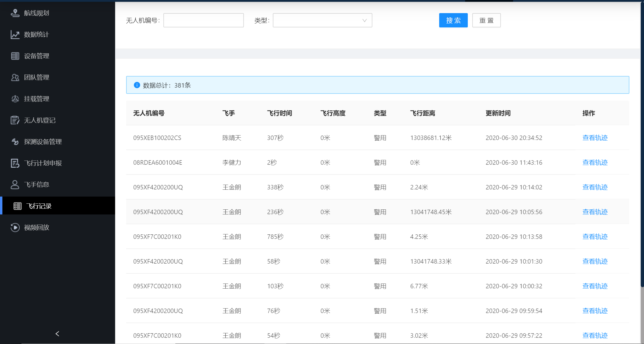Image resolution: width=644 pixels, height=344 pixels.
Task: Click the drone registration (无人机登记) icon
Action: click(x=15, y=120)
